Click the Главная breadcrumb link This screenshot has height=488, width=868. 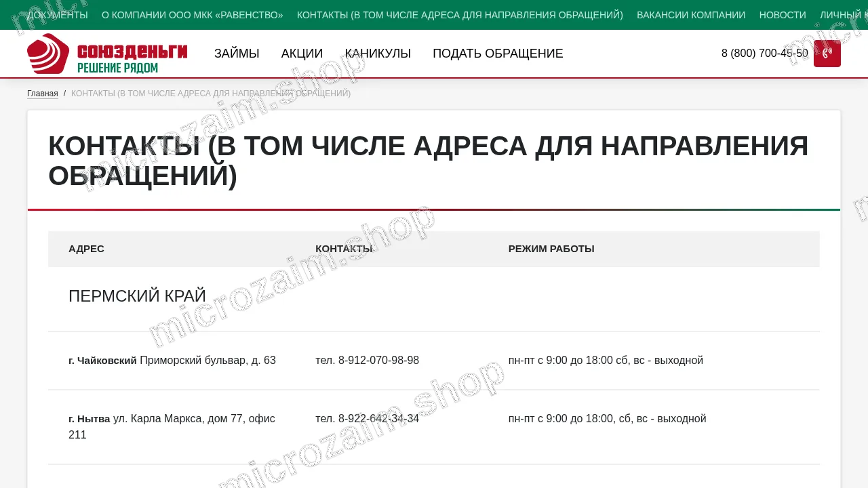43,94
